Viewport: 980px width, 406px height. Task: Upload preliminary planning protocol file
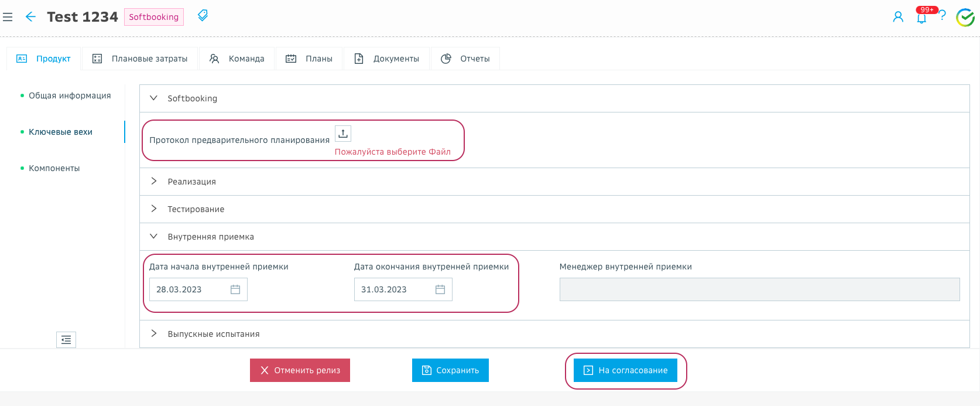(x=343, y=134)
